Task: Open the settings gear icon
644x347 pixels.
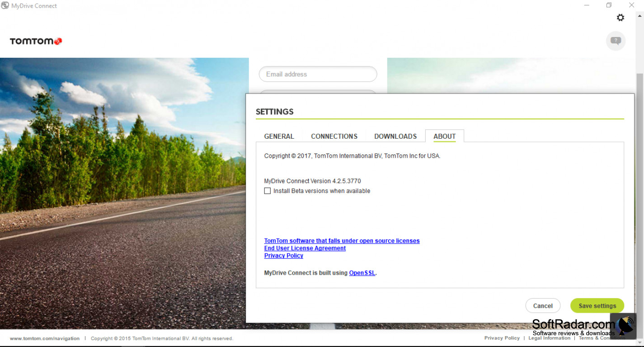Action: point(620,18)
